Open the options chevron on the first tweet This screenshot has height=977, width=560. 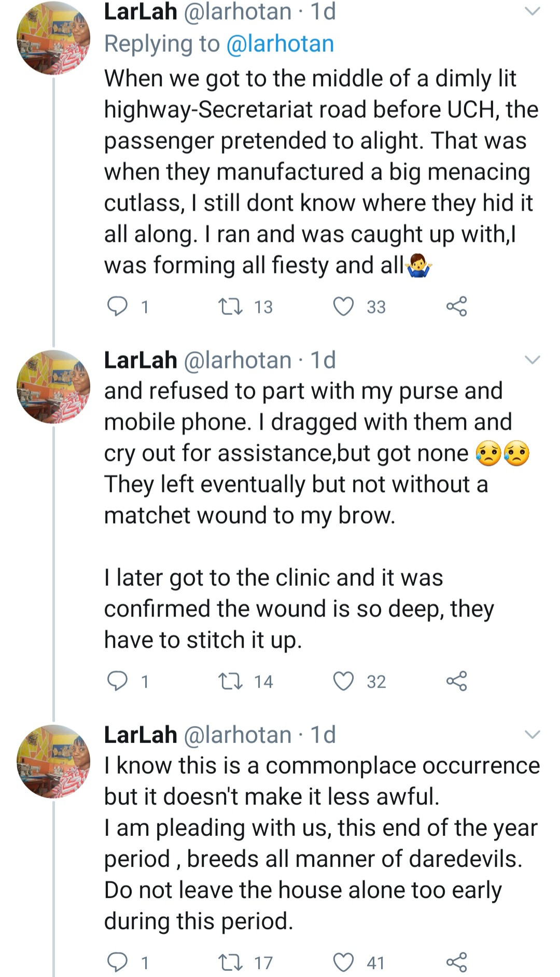pyautogui.click(x=533, y=11)
